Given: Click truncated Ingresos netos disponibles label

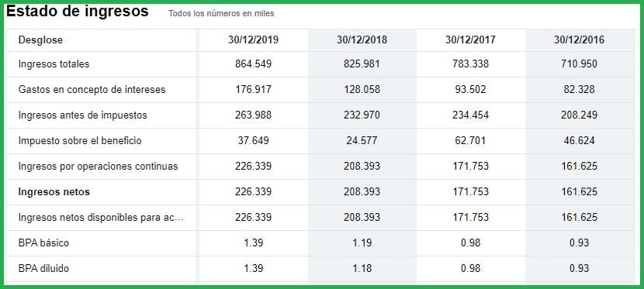Looking at the screenshot, I should 101,218.
